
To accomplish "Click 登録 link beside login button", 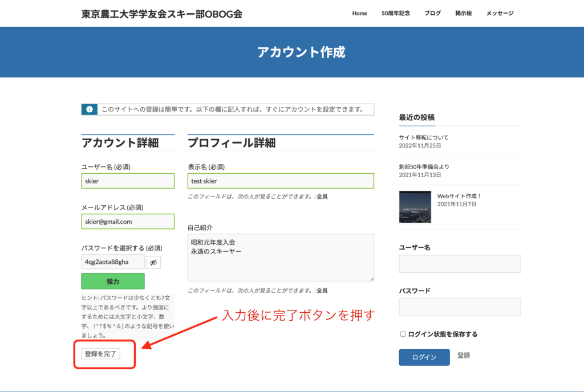I will click(x=464, y=356).
